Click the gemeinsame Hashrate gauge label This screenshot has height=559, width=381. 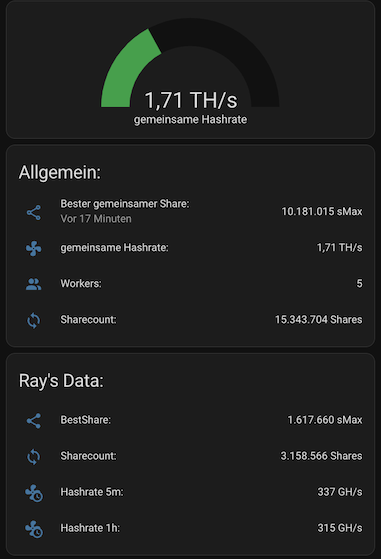pyautogui.click(x=190, y=119)
